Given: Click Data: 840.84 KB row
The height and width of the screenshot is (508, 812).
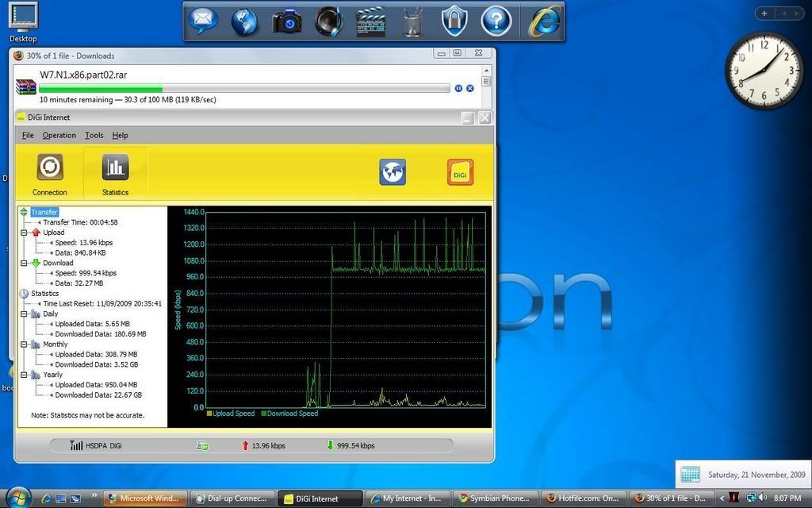Looking at the screenshot, I should click(x=80, y=253).
